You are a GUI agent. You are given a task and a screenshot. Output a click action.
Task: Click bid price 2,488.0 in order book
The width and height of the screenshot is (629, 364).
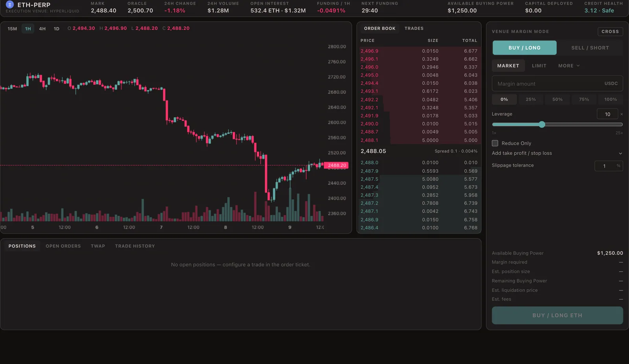[370, 163]
